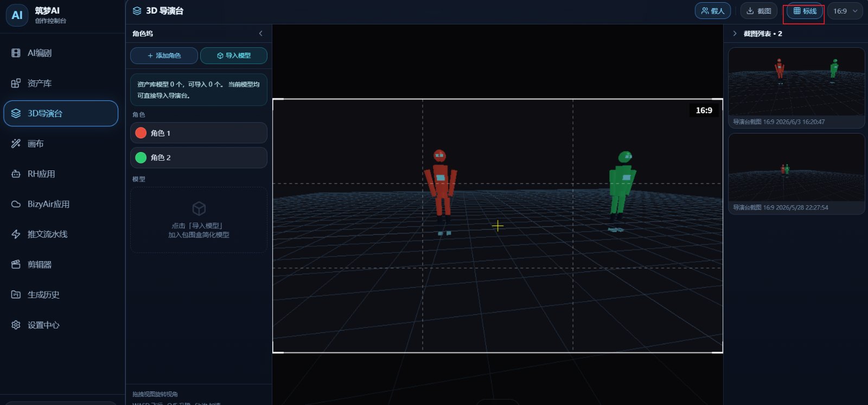Screen dimensions: 868x405
Task: Toggle the 标线 guide lines
Action: [x=805, y=11]
